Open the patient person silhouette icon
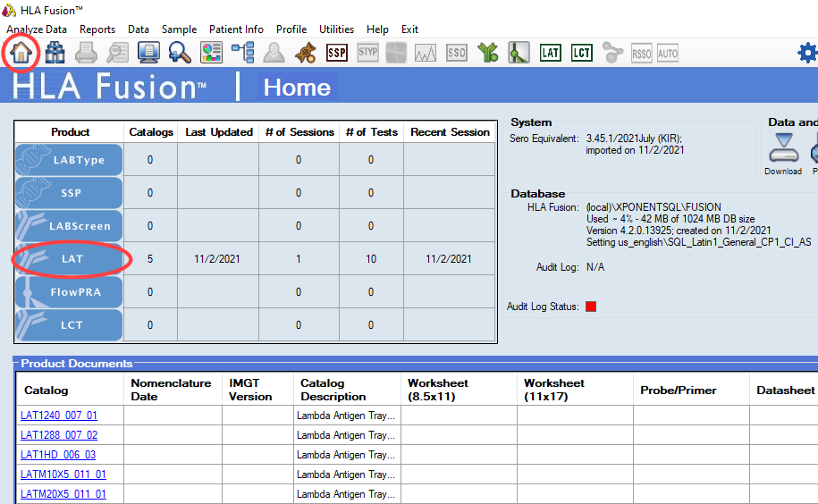 coord(274,53)
